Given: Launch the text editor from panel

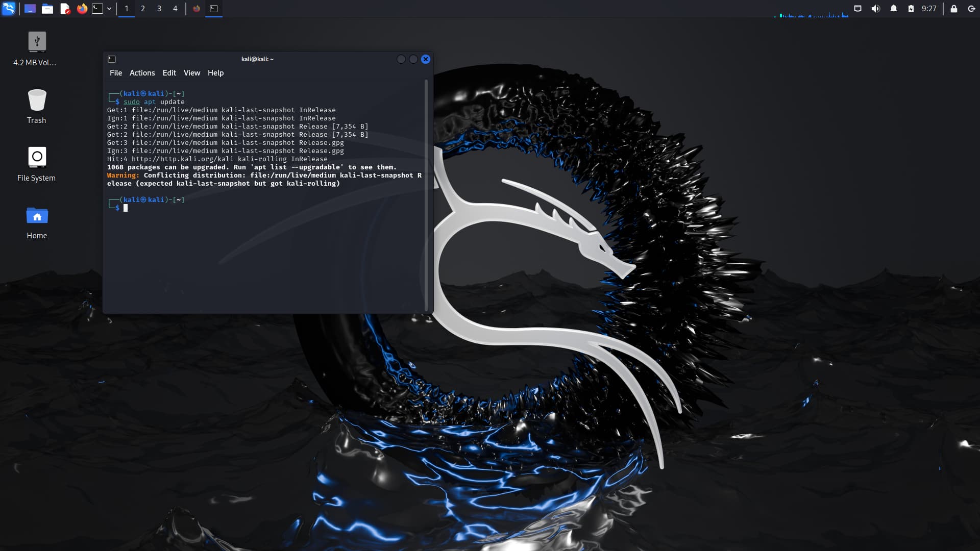Looking at the screenshot, I should pyautogui.click(x=65, y=9).
